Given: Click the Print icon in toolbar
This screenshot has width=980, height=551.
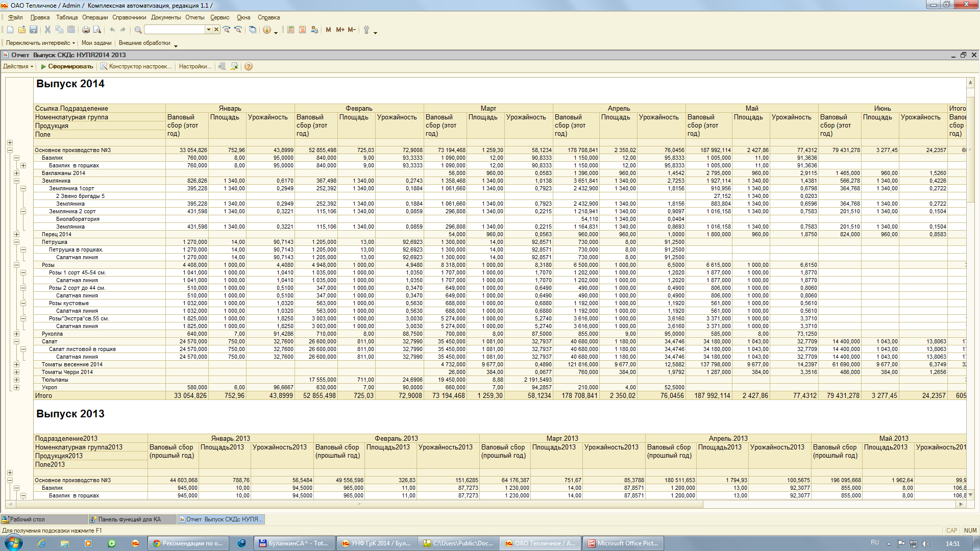Looking at the screenshot, I should pyautogui.click(x=86, y=30).
